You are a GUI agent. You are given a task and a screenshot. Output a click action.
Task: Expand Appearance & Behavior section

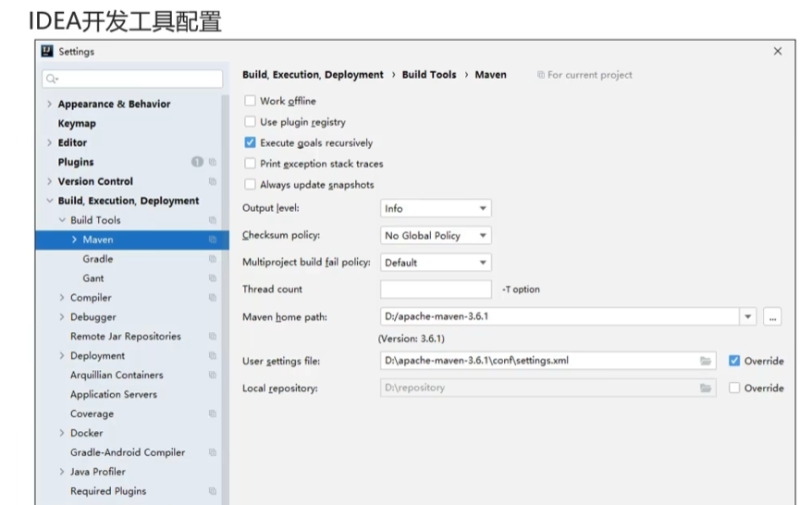pos(49,104)
